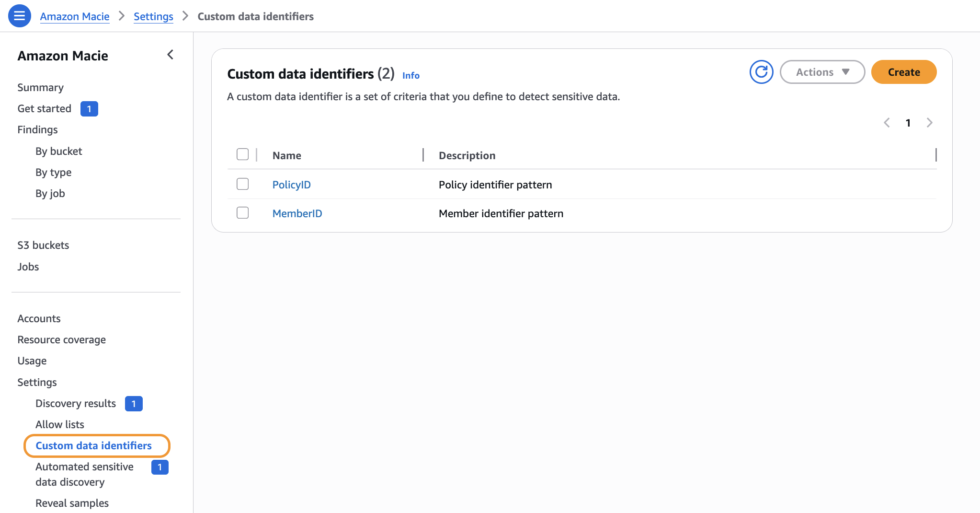The width and height of the screenshot is (980, 513).
Task: Click the 'Amazon Macie' sidebar heading
Action: click(x=63, y=56)
